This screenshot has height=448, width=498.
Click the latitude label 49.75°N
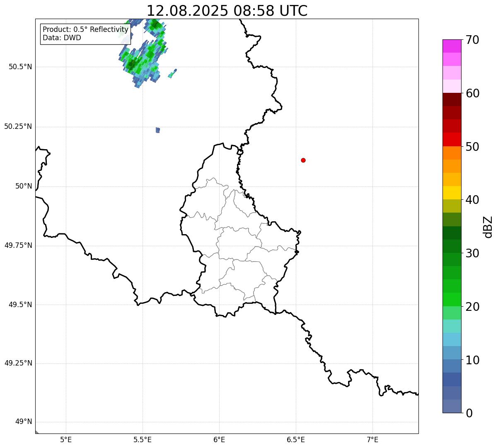tap(18, 245)
